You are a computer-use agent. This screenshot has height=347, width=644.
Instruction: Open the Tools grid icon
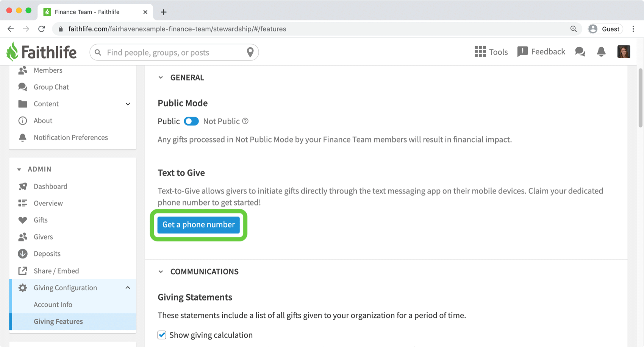[480, 52]
